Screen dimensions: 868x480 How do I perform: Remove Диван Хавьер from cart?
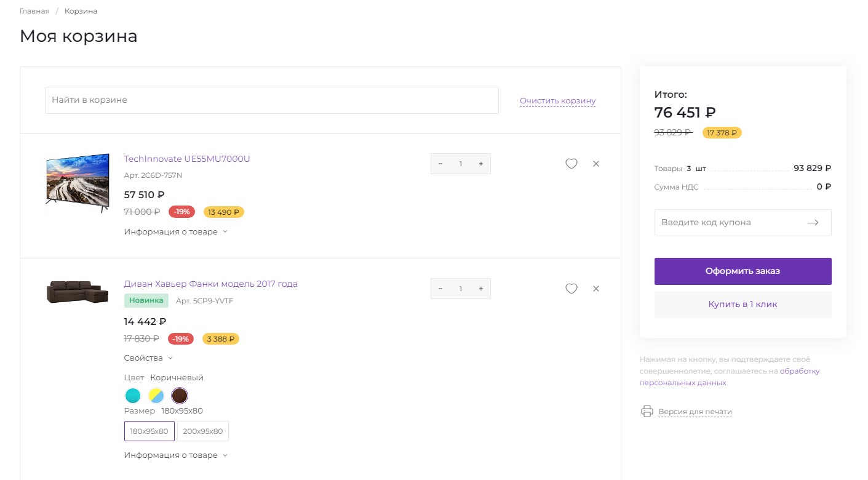595,289
